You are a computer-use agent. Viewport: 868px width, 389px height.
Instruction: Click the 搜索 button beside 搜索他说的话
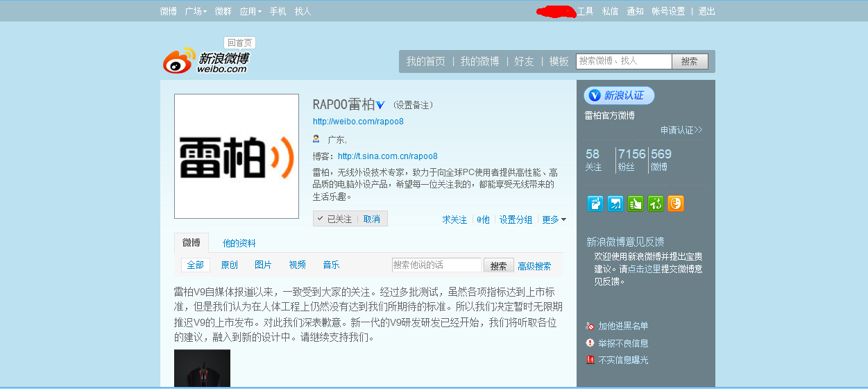pos(499,265)
